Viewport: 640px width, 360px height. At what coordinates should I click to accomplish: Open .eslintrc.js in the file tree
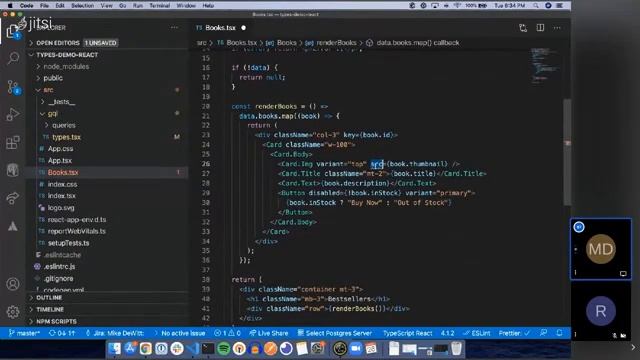pos(59,267)
